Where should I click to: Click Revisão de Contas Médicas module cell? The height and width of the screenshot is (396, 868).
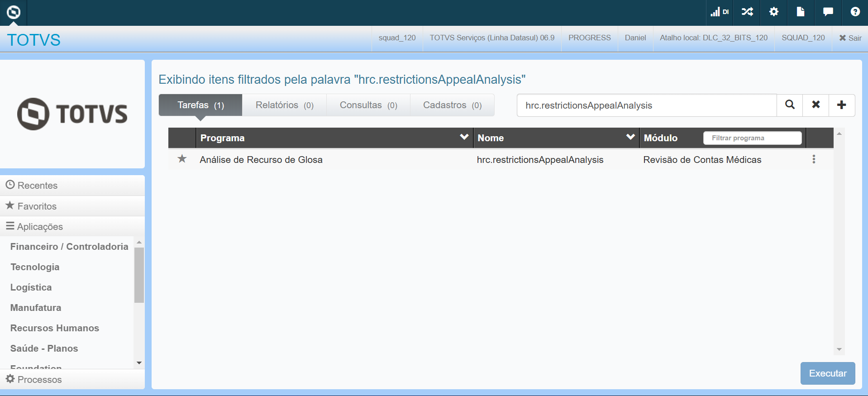[702, 160]
